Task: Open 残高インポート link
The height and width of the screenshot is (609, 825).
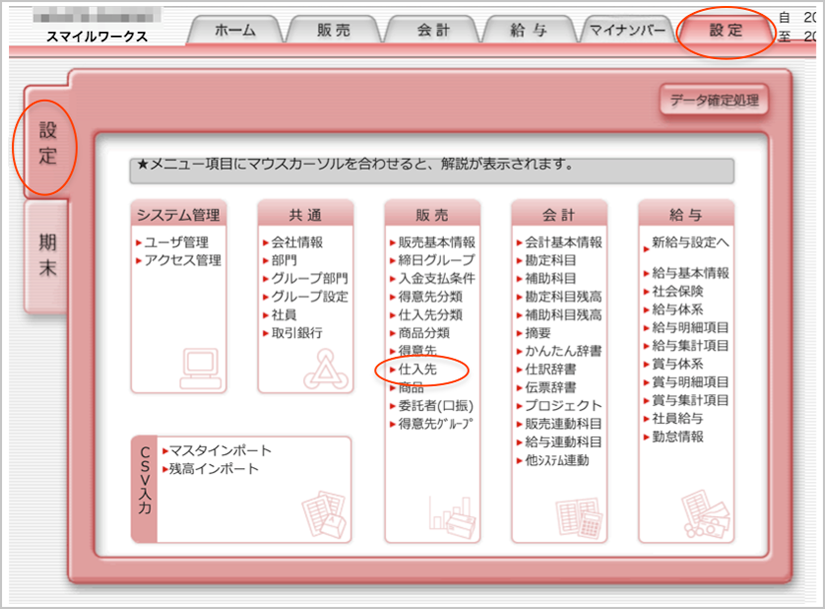Action: pos(214,469)
